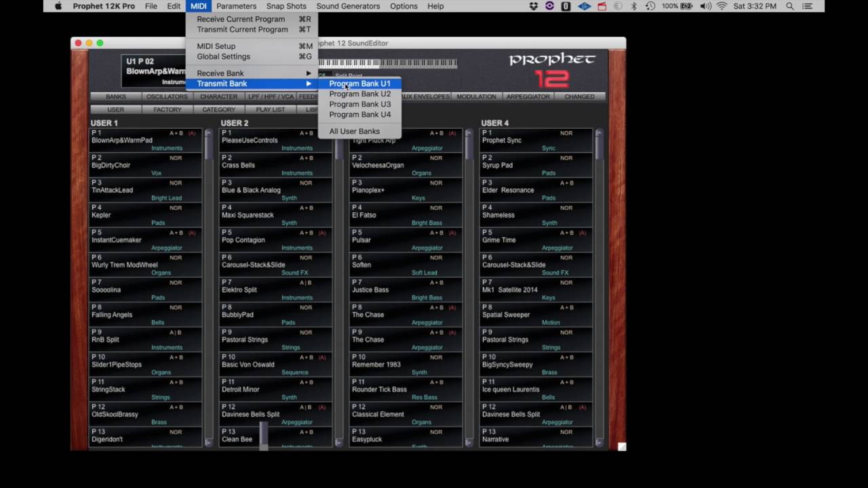The width and height of the screenshot is (868, 488).
Task: Select Spatial Sweeper program in USER 4
Action: click(536, 314)
